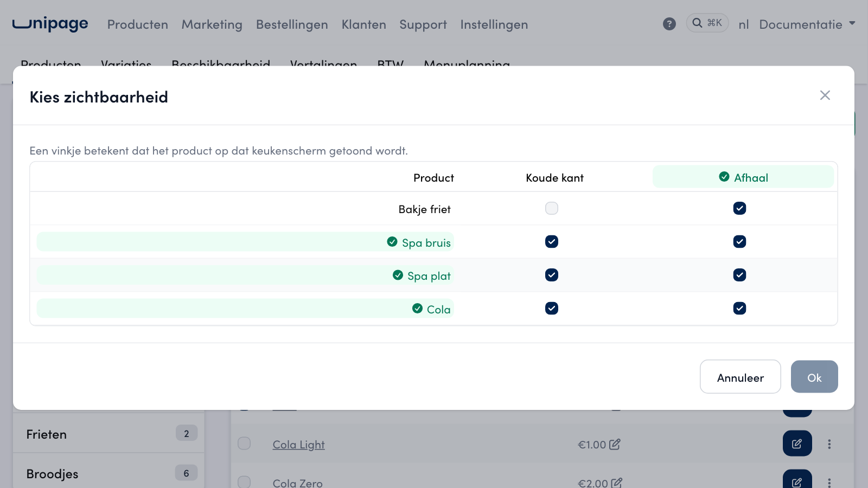Open the search ⌘K box
The width and height of the screenshot is (868, 488).
[x=707, y=23]
